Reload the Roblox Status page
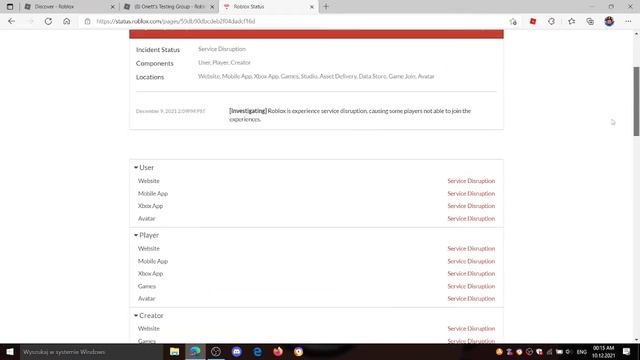 48,21
